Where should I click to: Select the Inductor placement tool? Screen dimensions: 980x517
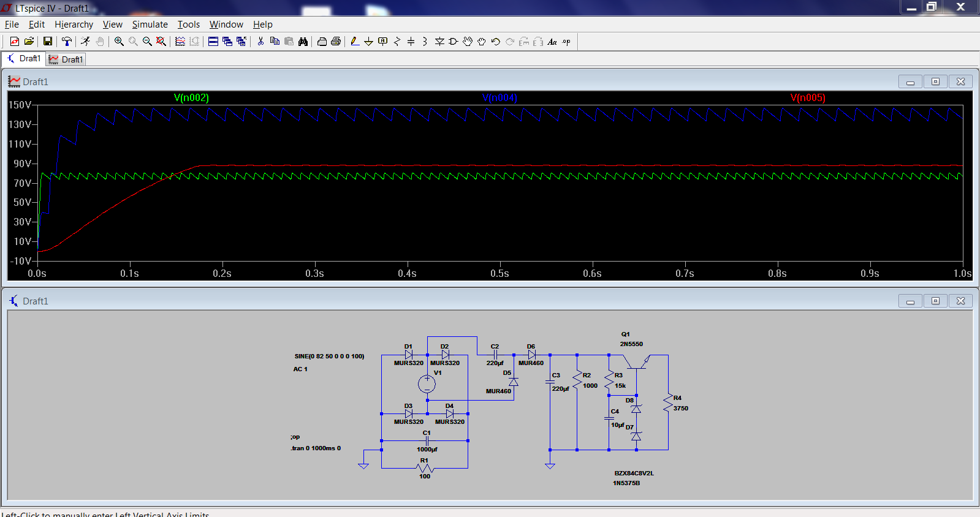[x=425, y=41]
